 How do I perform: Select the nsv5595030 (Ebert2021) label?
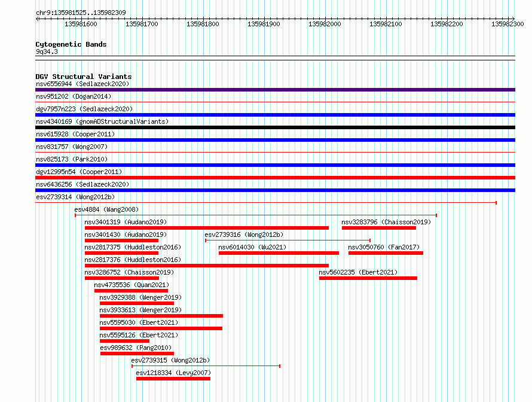[x=139, y=322]
